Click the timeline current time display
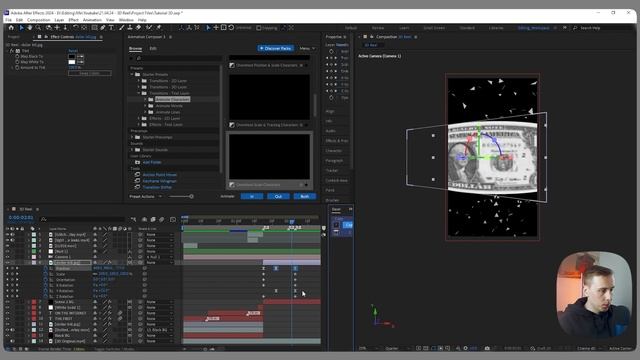Screen dimensions: 640x360 coord(21,218)
